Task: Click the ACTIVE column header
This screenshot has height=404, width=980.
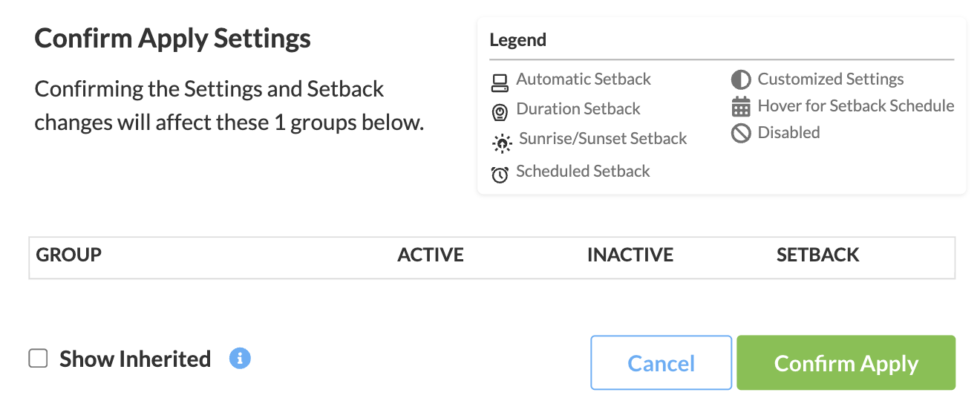Action: (430, 255)
